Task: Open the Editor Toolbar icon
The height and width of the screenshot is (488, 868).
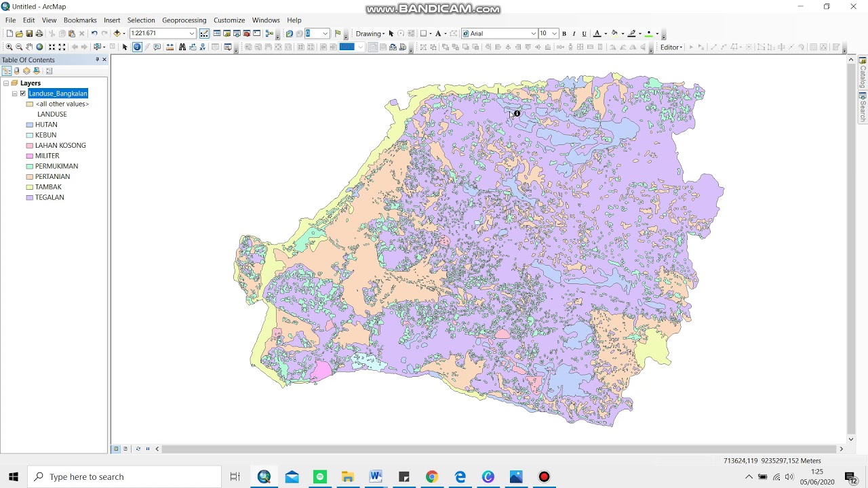Action: [204, 33]
